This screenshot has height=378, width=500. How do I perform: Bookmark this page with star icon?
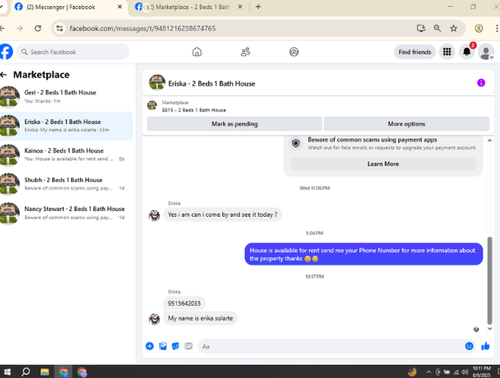tap(453, 28)
